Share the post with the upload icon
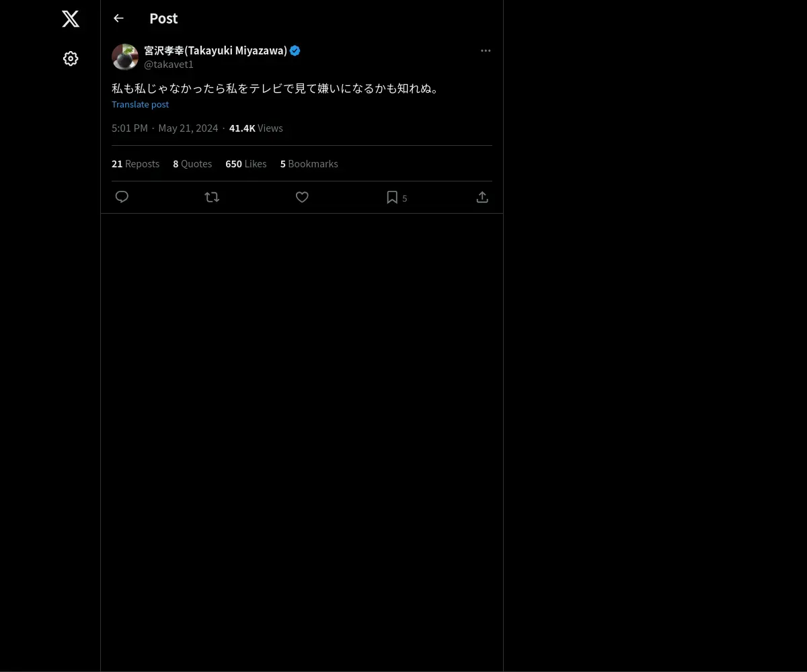Image resolution: width=807 pixels, height=672 pixels. coord(482,197)
